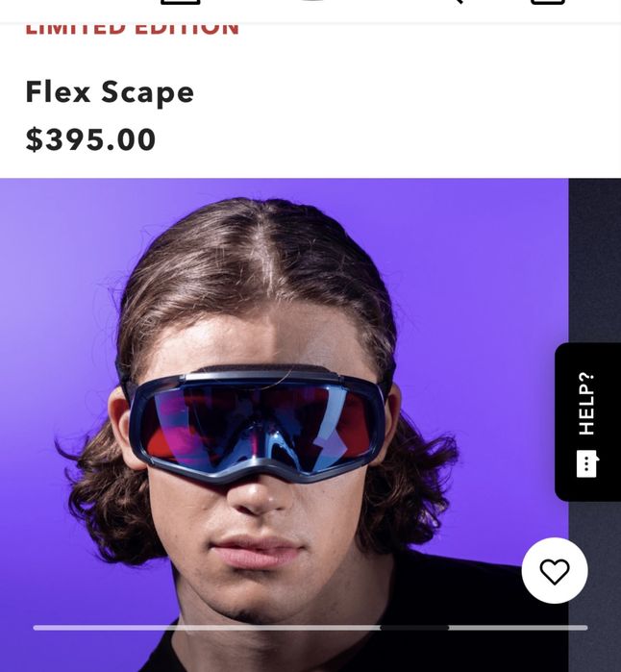The width and height of the screenshot is (621, 672).
Task: Click the right light segment of progress bar
Action: point(518,628)
